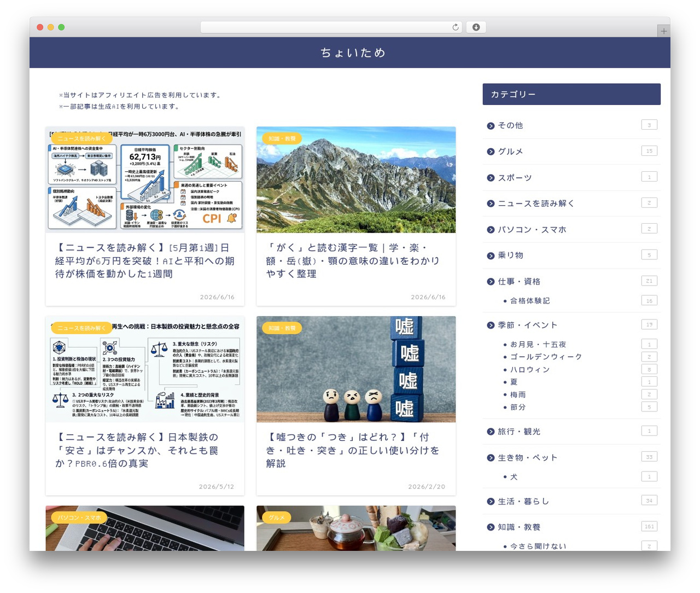Open article titled 日経平均が6万円を突破
This screenshot has height=593, width=700.
[144, 261]
